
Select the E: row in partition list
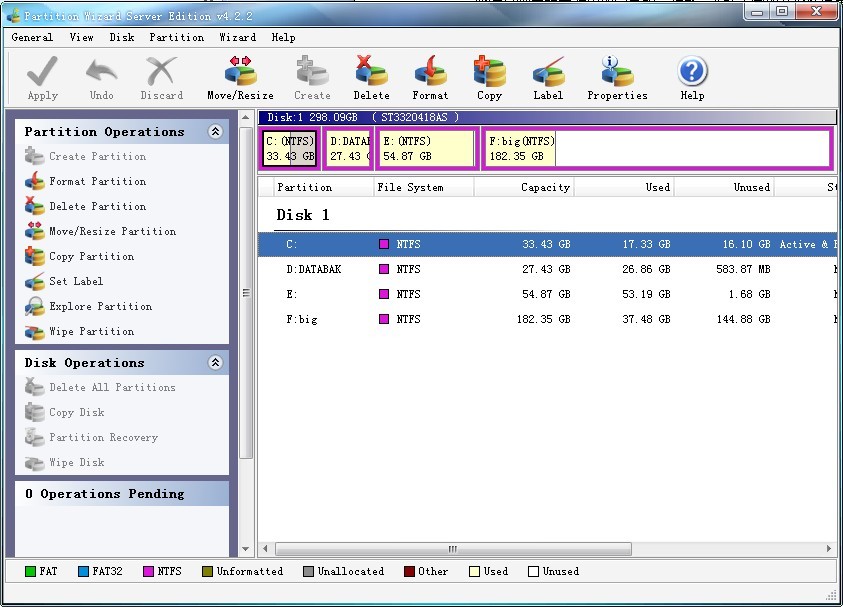click(547, 294)
